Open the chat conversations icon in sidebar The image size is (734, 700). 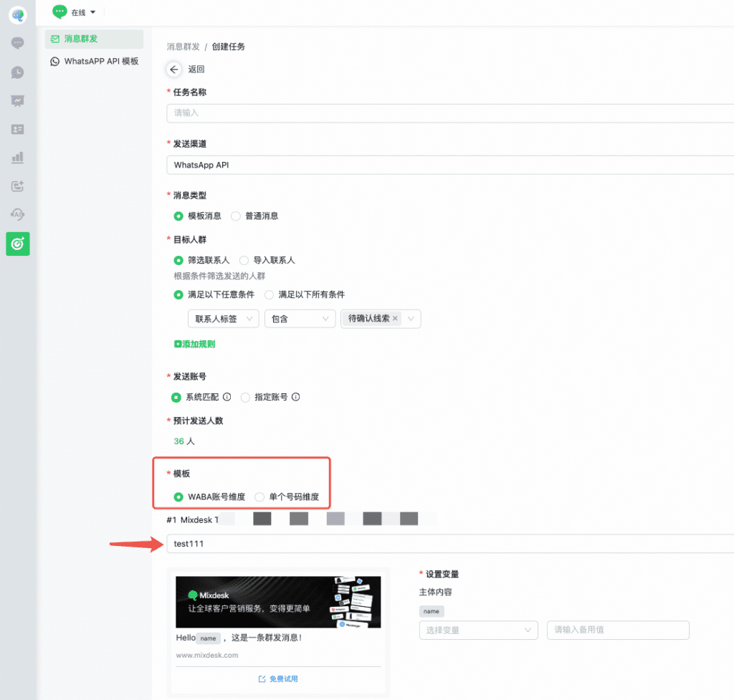tap(17, 44)
